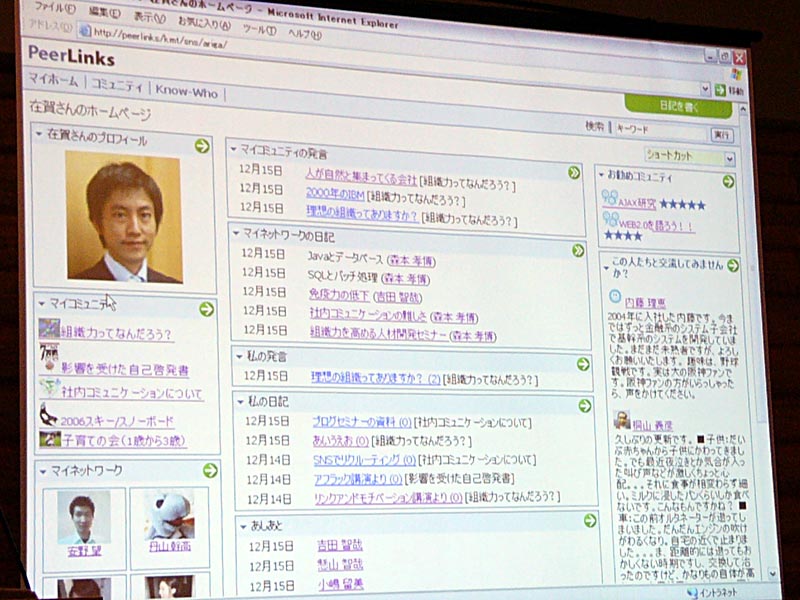The width and height of the screenshot is (800, 600).
Task: Open the 在賀さんのプロフィール panel green arrow
Action: [202, 146]
